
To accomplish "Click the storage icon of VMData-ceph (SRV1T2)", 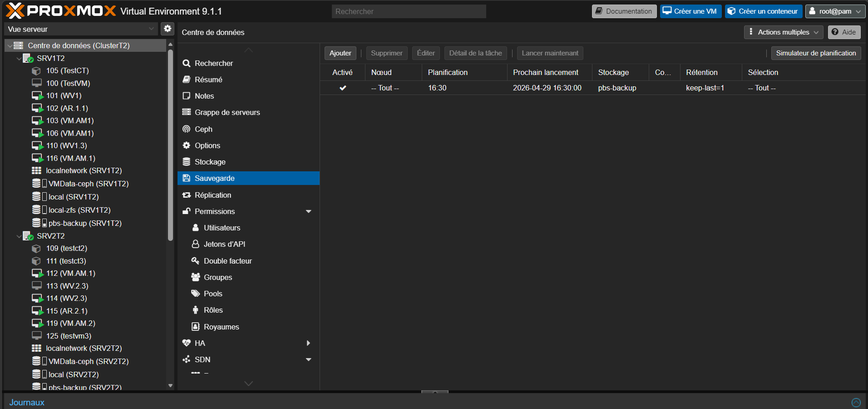I will [36, 183].
